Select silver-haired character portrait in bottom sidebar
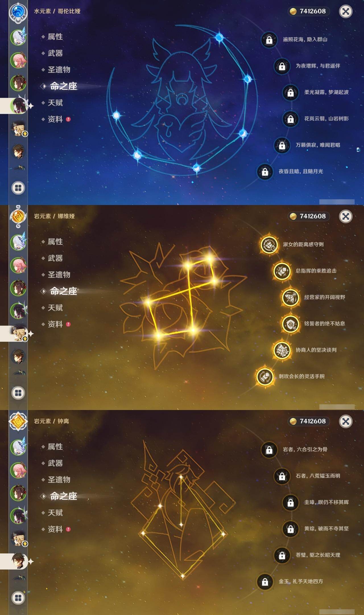Image resolution: width=364 pixels, height=615 pixels. pyautogui.click(x=19, y=447)
